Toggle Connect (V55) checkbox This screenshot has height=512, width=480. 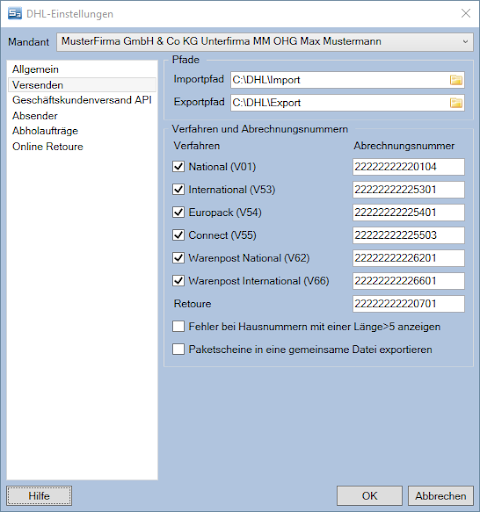[178, 235]
